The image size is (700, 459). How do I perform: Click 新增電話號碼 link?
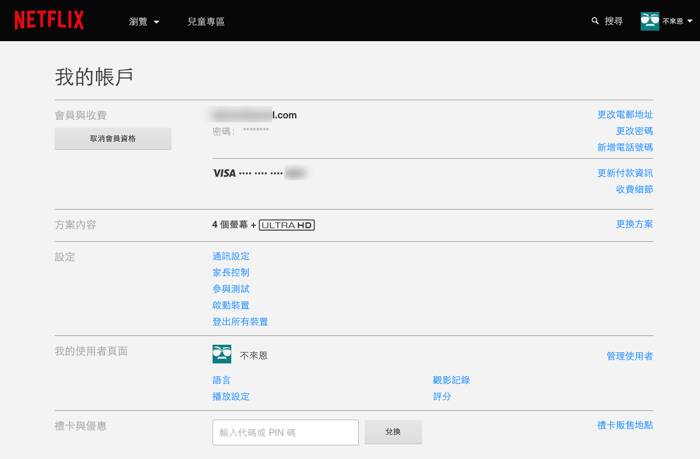tap(625, 147)
